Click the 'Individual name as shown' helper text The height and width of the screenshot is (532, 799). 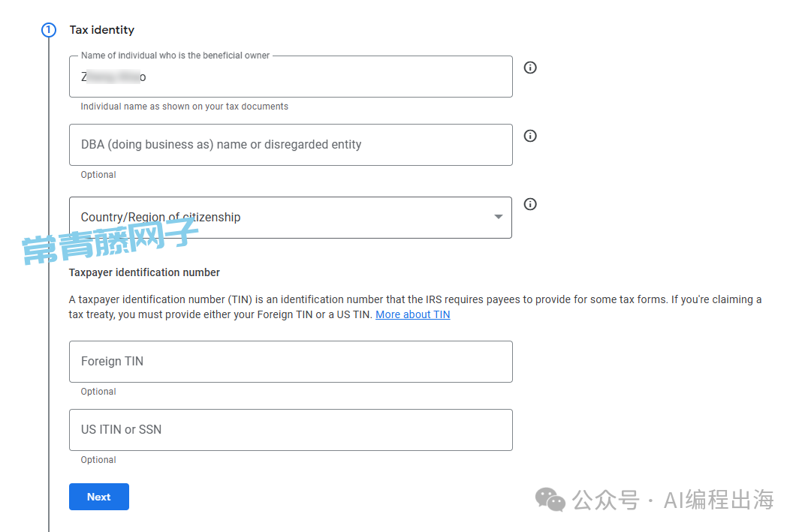[x=184, y=107]
